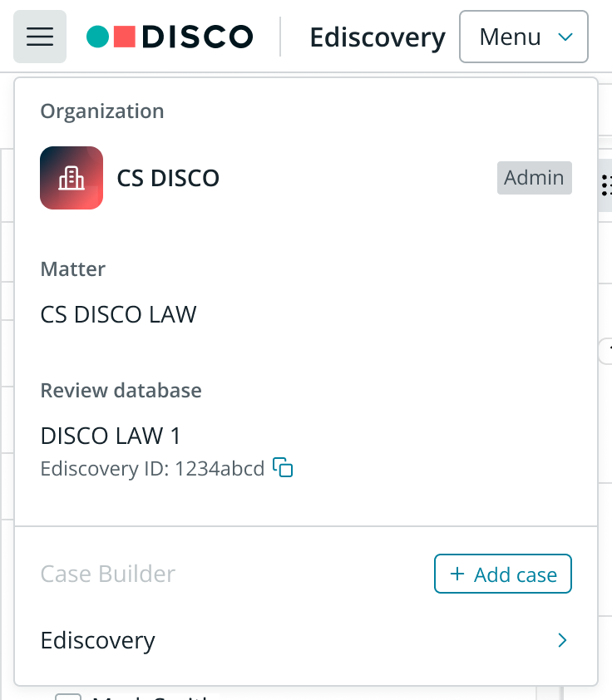Click the DISCO logo

click(170, 37)
